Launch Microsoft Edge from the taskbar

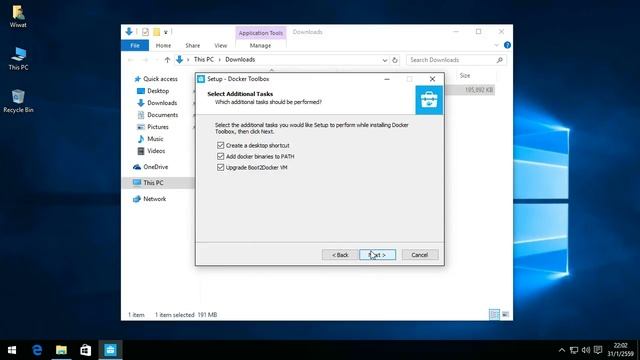[x=37, y=350]
